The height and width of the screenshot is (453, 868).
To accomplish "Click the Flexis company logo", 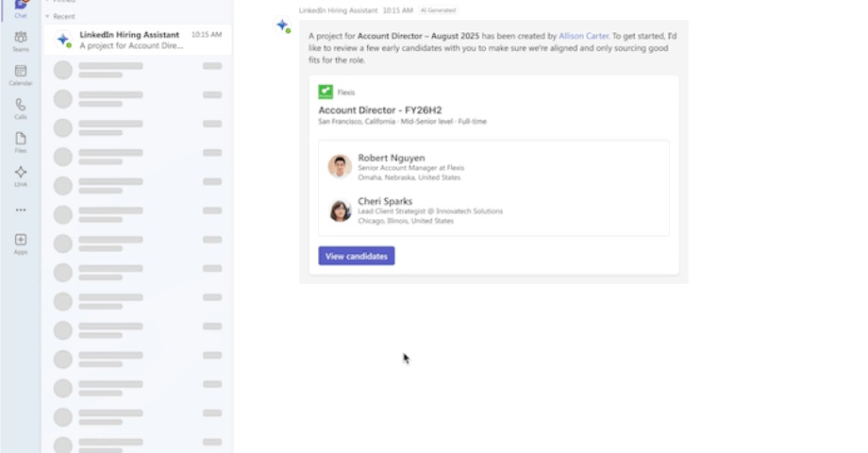I will click(x=325, y=92).
